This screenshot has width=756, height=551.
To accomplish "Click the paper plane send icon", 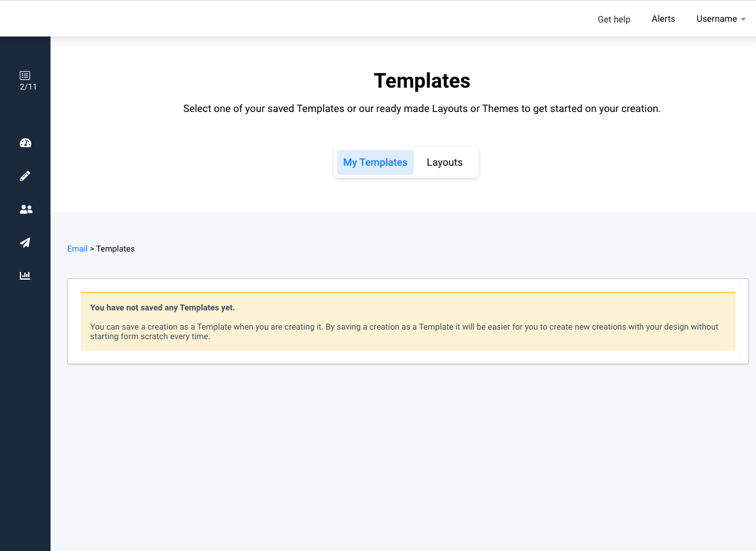I will coord(25,242).
